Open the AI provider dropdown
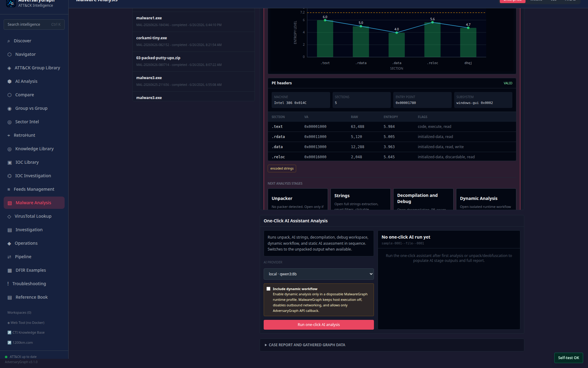Image resolution: width=588 pixels, height=368 pixels. 318,274
